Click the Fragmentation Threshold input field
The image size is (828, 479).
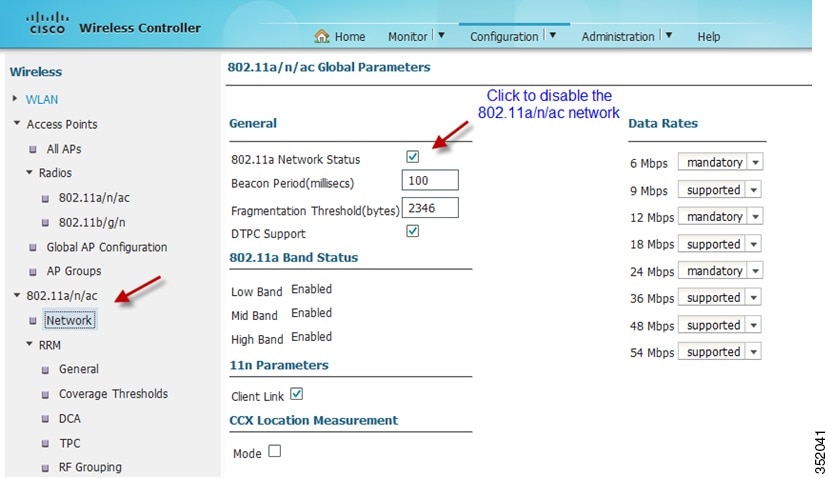430,208
